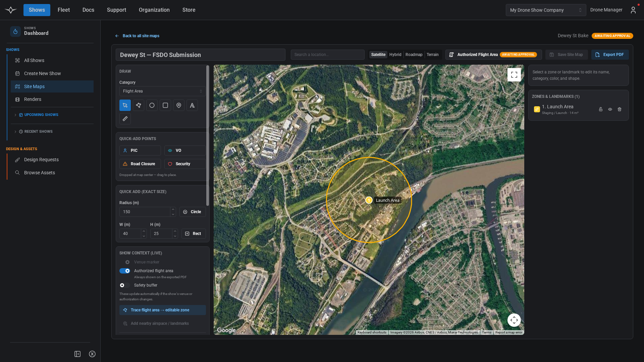Focus the Search a location field
This screenshot has width=644, height=362.
327,55
